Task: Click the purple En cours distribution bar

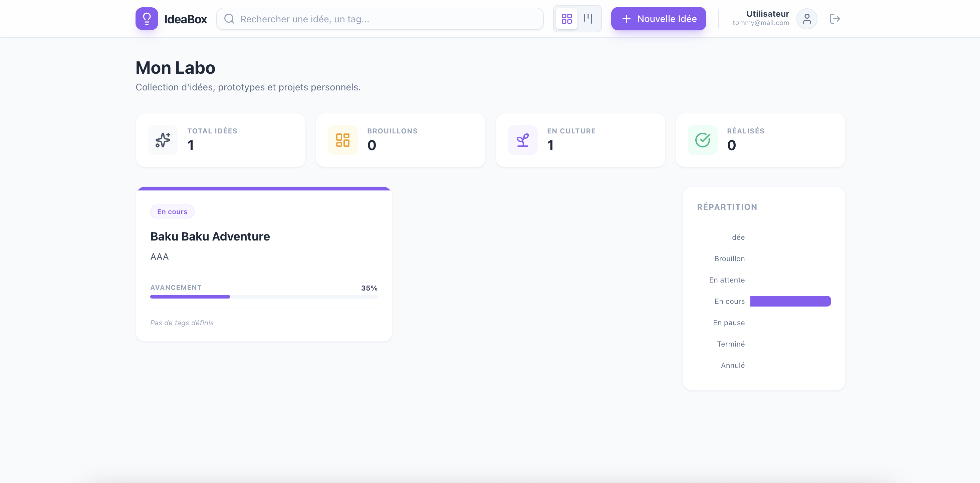Action: click(x=790, y=301)
